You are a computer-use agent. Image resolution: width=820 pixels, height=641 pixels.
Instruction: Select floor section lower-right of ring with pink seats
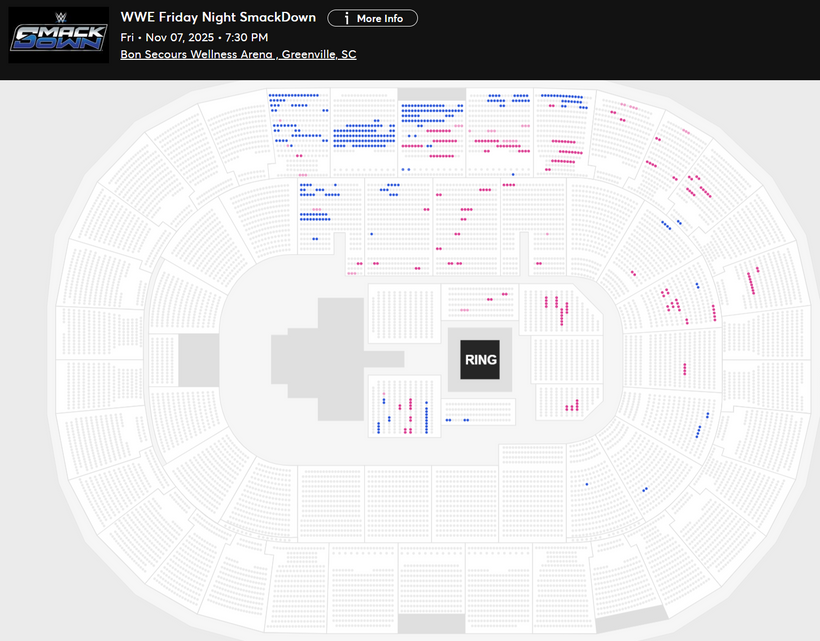tap(568, 402)
